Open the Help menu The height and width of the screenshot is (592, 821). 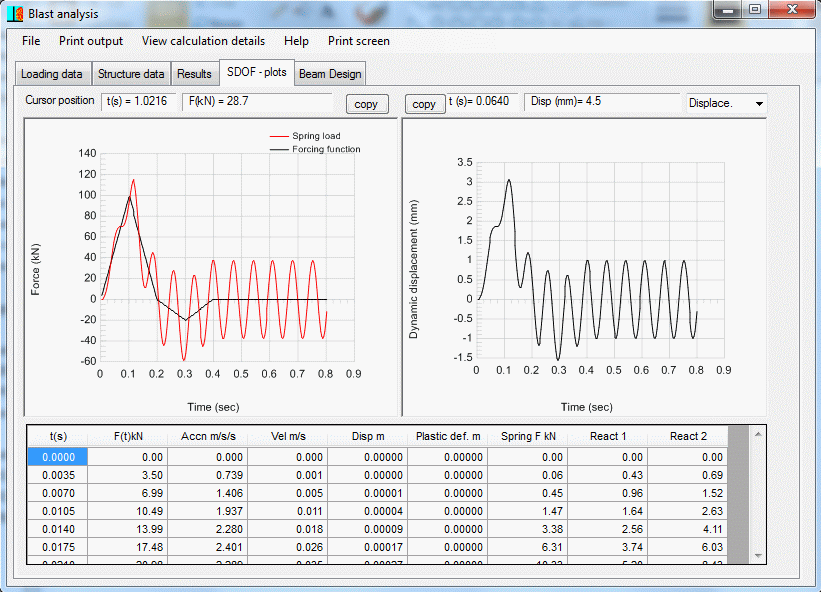[296, 41]
